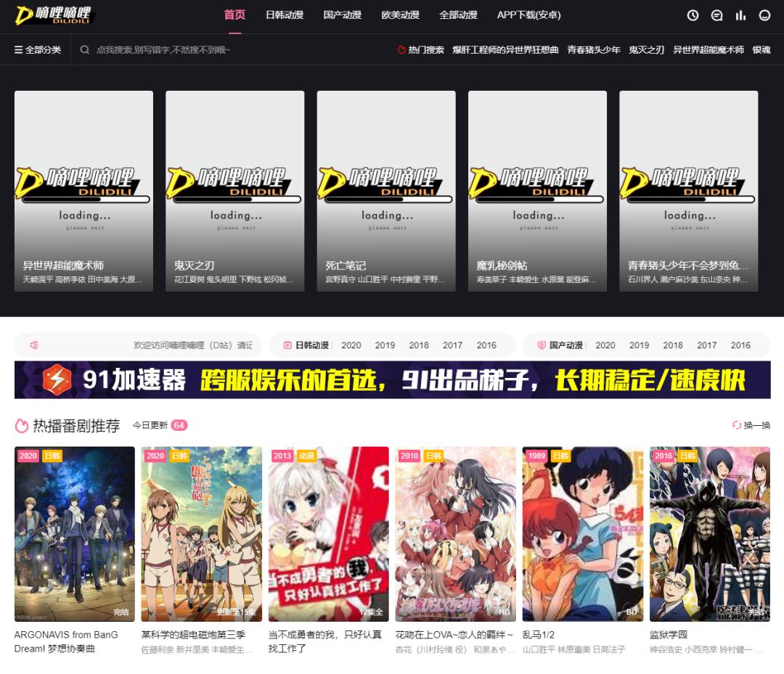
Task: Open the watch history clock icon
Action: click(693, 15)
